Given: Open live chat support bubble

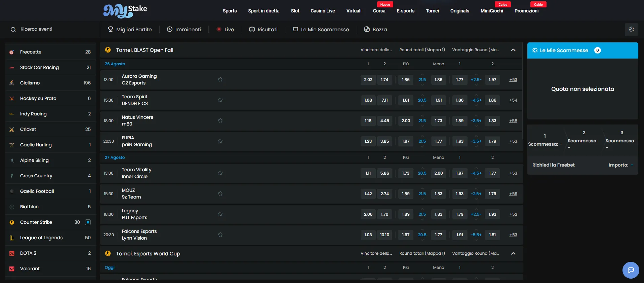Looking at the screenshot, I should [x=631, y=270].
